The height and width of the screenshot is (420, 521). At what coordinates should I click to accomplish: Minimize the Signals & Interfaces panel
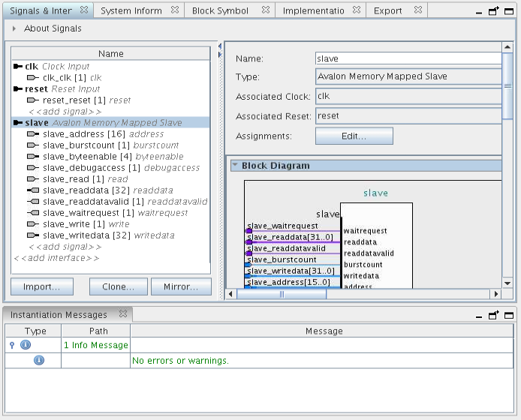coord(478,11)
